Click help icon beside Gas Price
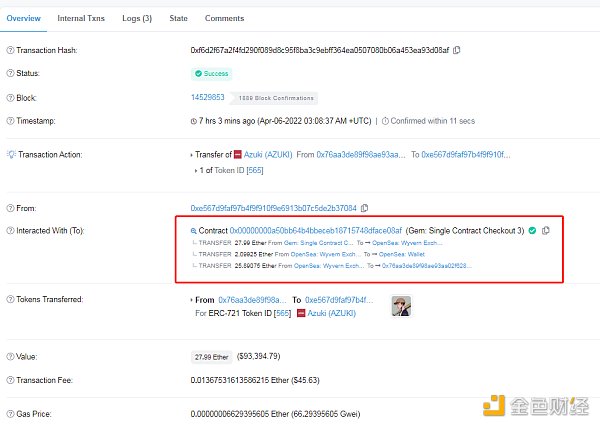The height and width of the screenshot is (427, 600). [x=10, y=413]
